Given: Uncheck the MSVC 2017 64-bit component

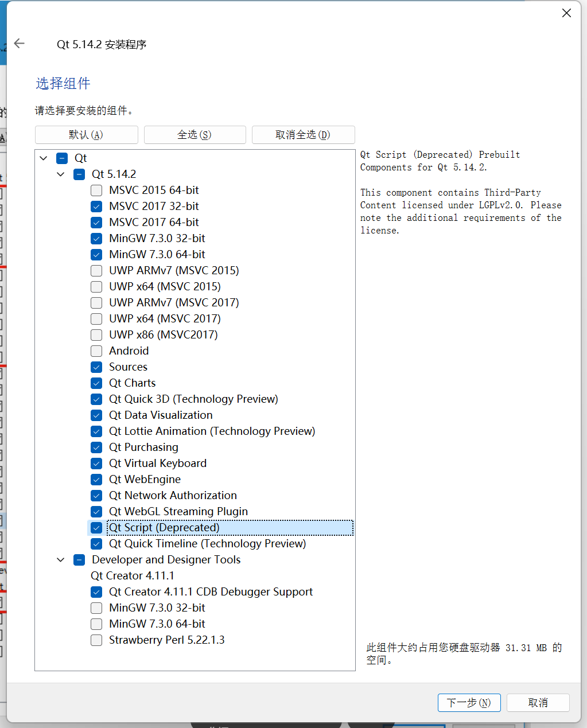Looking at the screenshot, I should point(96,222).
